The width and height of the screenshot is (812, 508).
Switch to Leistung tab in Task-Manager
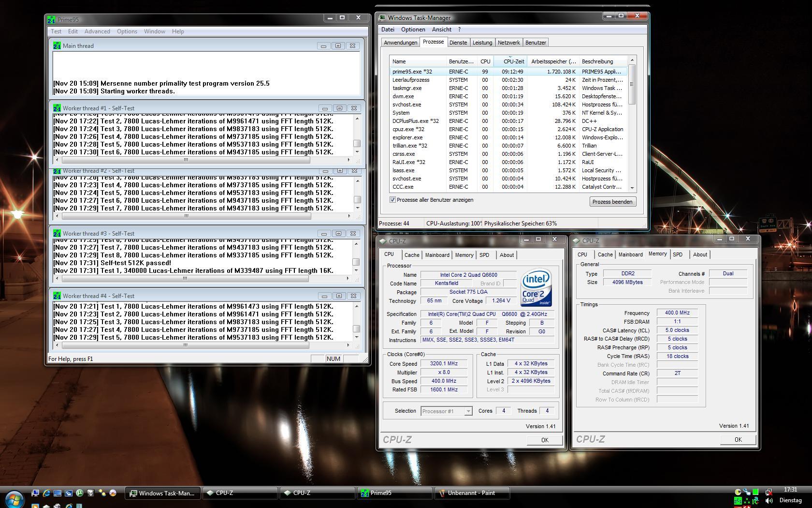click(x=482, y=43)
